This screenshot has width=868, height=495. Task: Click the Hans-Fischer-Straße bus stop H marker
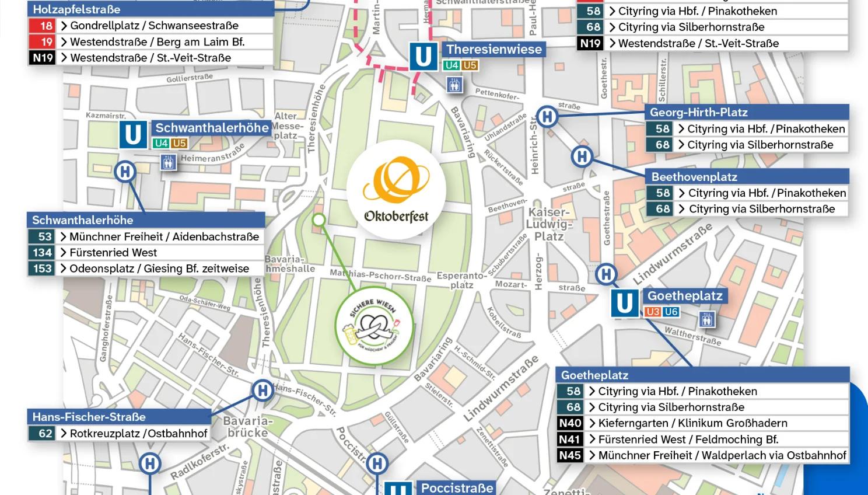click(x=262, y=391)
